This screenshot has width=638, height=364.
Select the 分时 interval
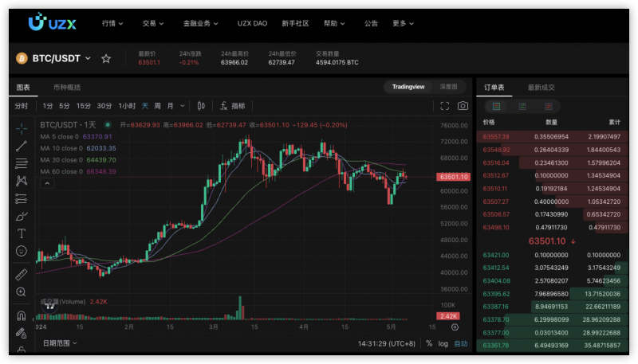(x=22, y=106)
